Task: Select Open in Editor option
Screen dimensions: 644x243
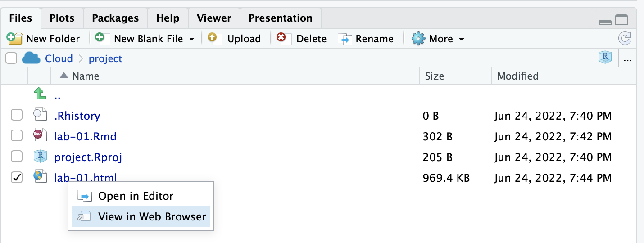Action: (x=136, y=196)
